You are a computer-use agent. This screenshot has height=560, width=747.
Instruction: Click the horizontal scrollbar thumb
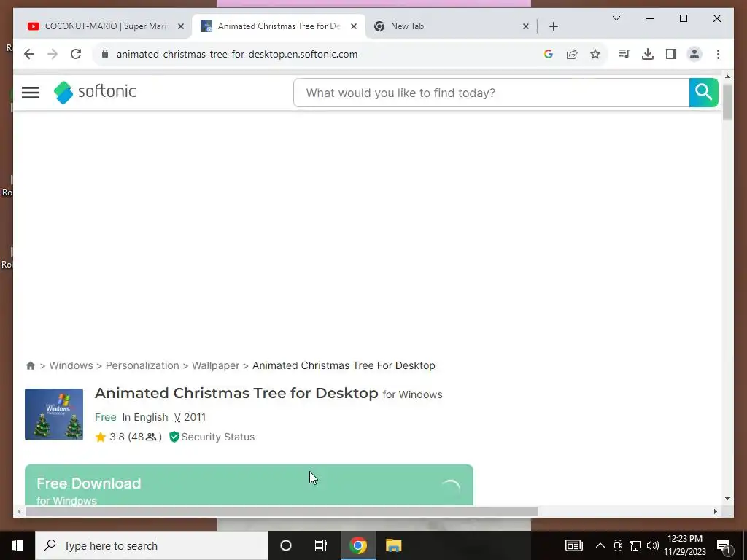282,511
